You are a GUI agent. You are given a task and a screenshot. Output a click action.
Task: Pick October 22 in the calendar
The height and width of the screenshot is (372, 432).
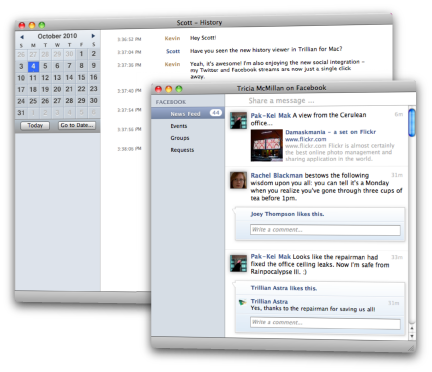click(x=81, y=89)
